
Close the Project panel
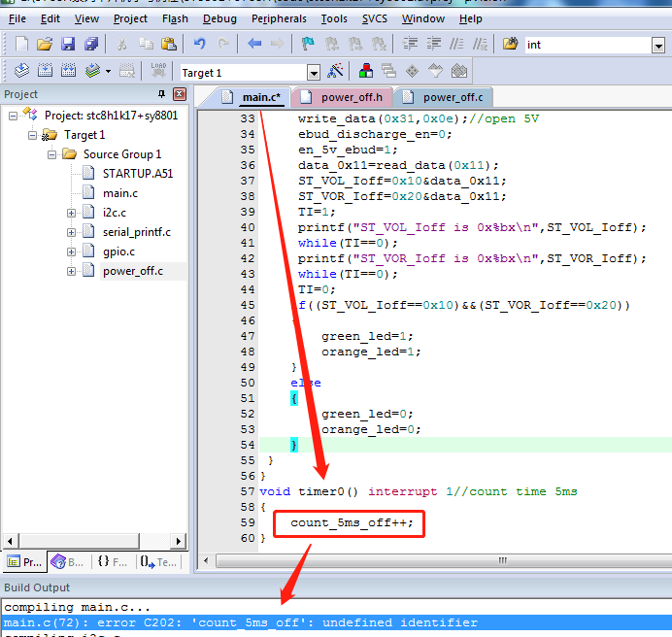pos(180,94)
